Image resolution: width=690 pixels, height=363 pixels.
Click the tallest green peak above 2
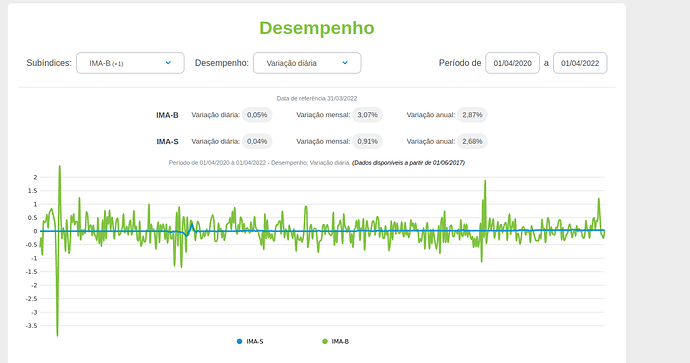point(59,167)
